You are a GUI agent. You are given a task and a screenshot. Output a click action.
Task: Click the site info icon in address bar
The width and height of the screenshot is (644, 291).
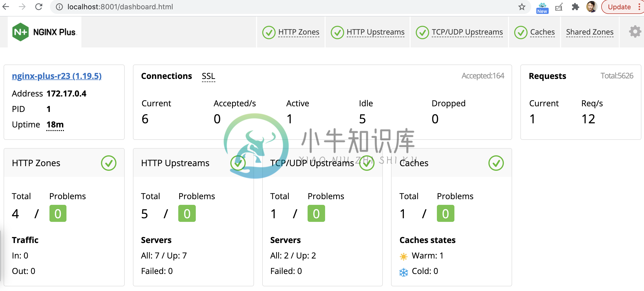[60, 7]
